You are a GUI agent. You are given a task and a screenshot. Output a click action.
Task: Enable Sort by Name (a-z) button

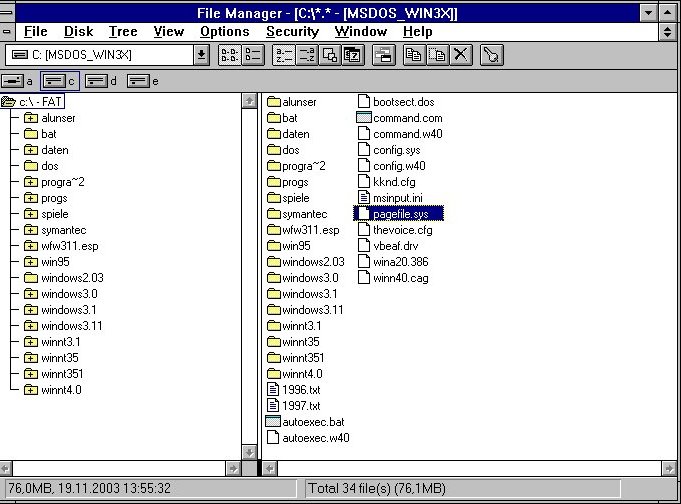point(283,55)
